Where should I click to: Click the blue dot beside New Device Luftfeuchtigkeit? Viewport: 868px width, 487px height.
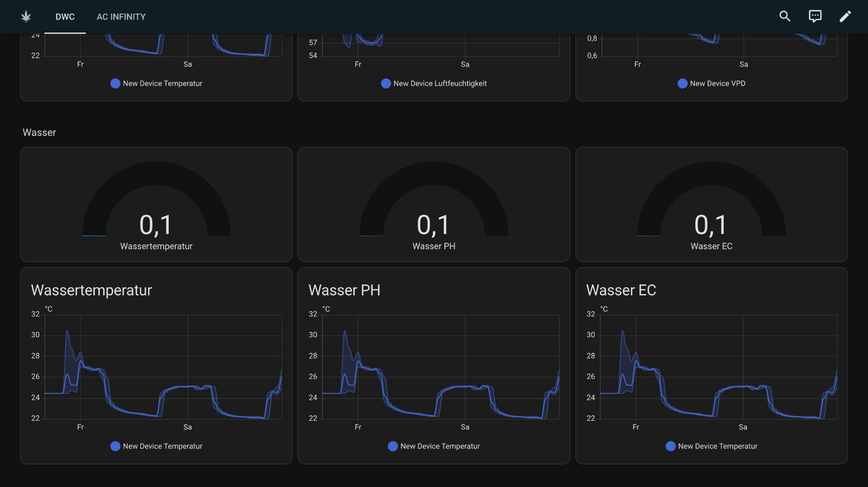386,84
